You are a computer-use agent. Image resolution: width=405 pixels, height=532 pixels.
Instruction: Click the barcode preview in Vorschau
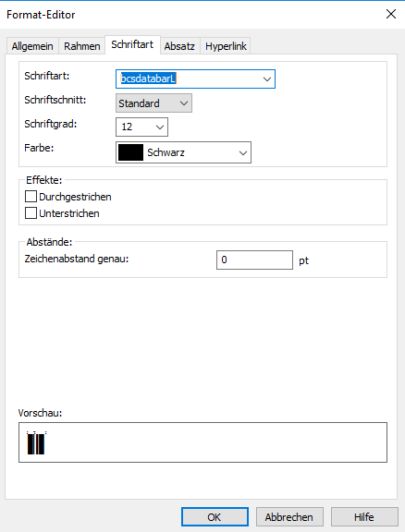(x=36, y=442)
